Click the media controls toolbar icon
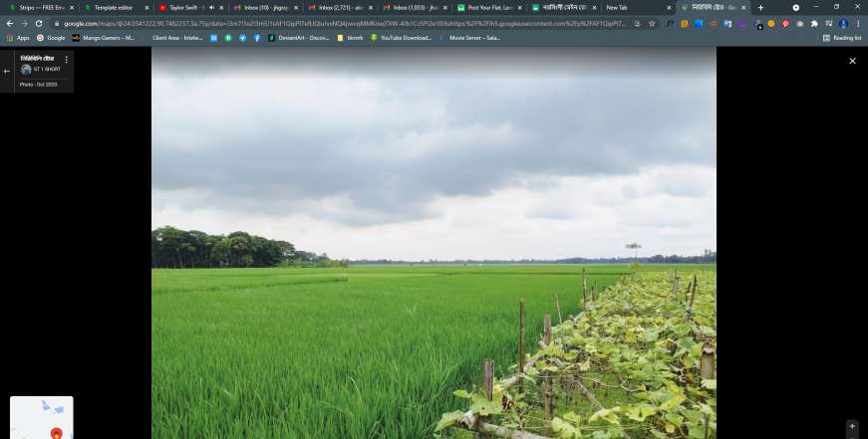Image resolution: width=868 pixels, height=439 pixels. (829, 24)
